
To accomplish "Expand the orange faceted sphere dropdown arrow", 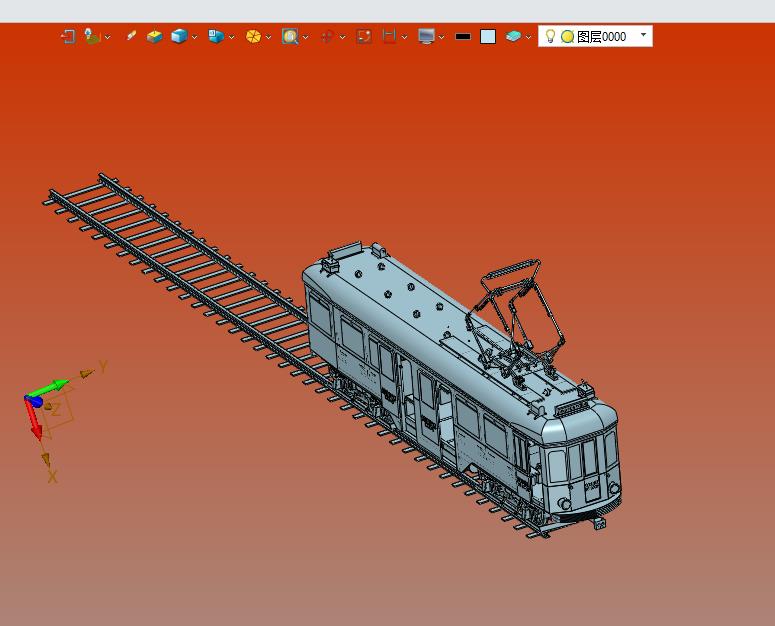I will coord(268,37).
